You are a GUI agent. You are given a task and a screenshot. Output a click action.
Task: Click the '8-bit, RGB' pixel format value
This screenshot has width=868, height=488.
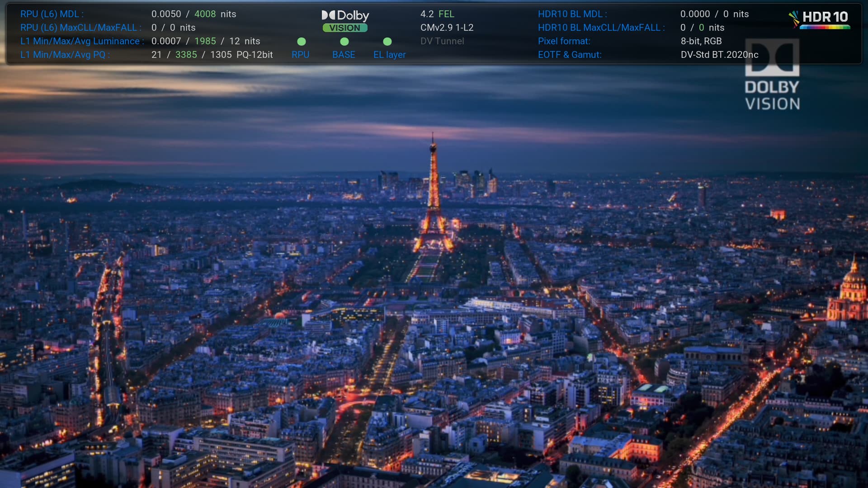point(701,41)
